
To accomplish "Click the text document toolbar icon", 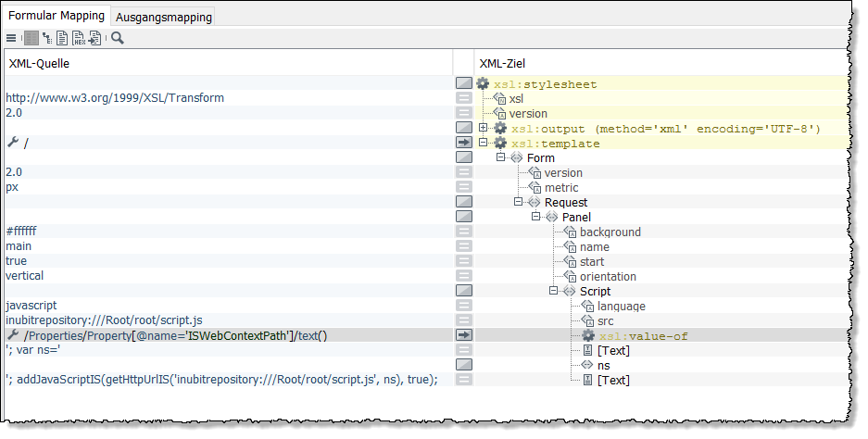I will point(62,39).
